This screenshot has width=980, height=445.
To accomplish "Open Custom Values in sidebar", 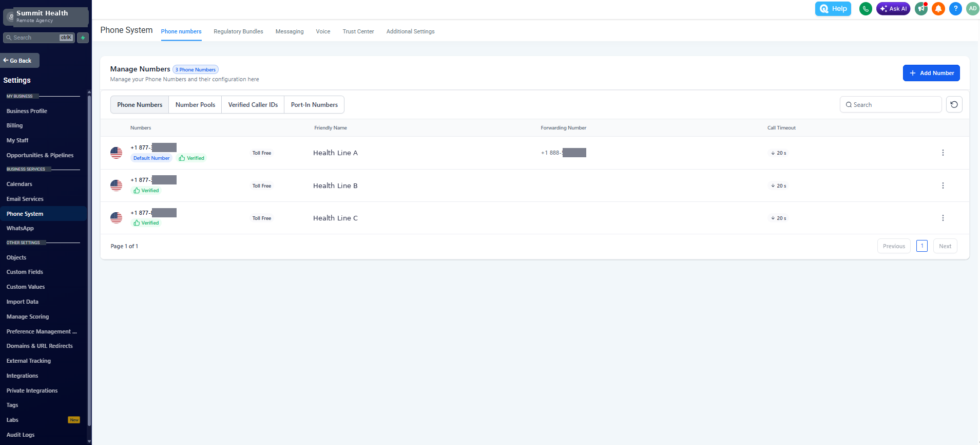I will pyautogui.click(x=26, y=287).
